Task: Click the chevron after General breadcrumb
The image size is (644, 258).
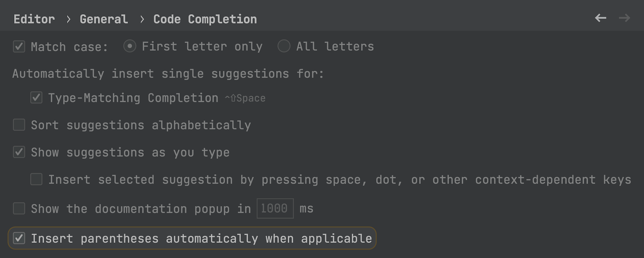Action: 141,19
